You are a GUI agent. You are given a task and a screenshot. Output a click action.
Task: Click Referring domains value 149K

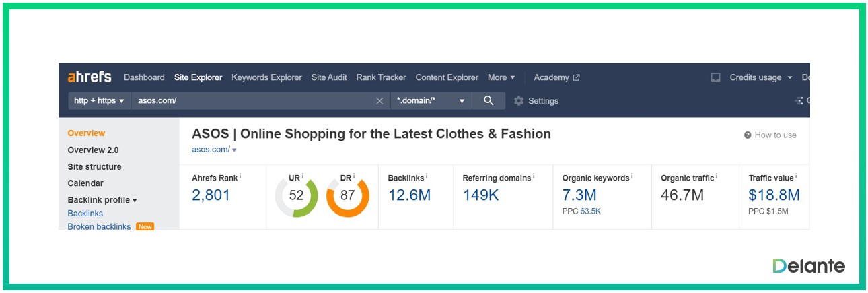(x=480, y=195)
